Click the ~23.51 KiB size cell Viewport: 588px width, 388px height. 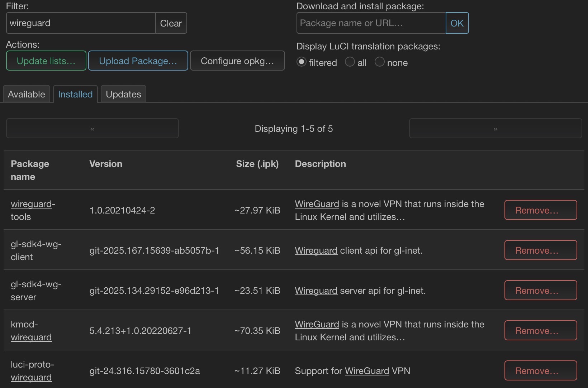pos(257,291)
